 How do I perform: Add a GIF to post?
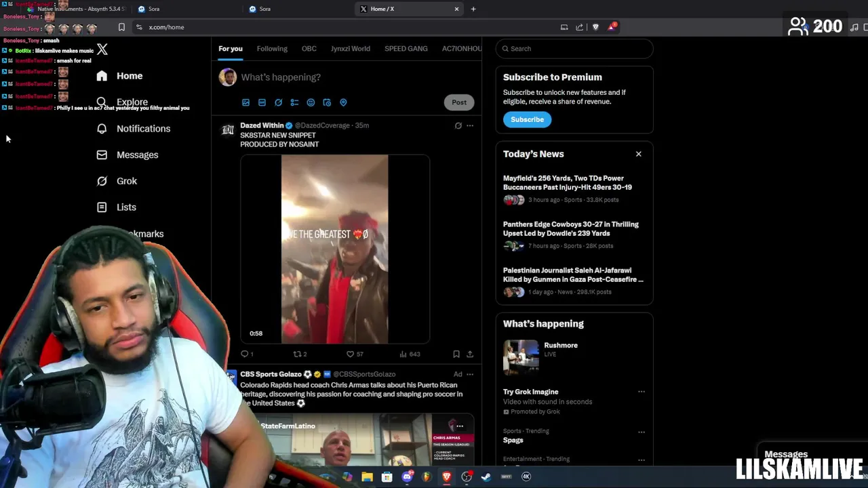coord(262,102)
